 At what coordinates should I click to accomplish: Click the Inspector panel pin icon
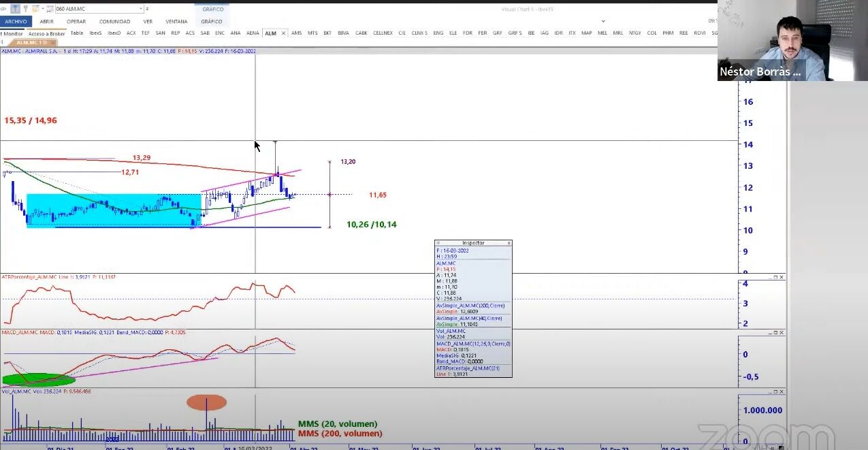(x=438, y=243)
